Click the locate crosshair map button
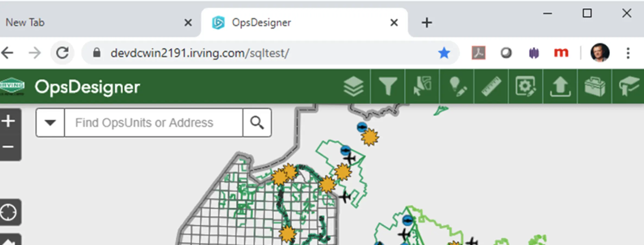Screen dimensions: 644x245 pos(8,213)
